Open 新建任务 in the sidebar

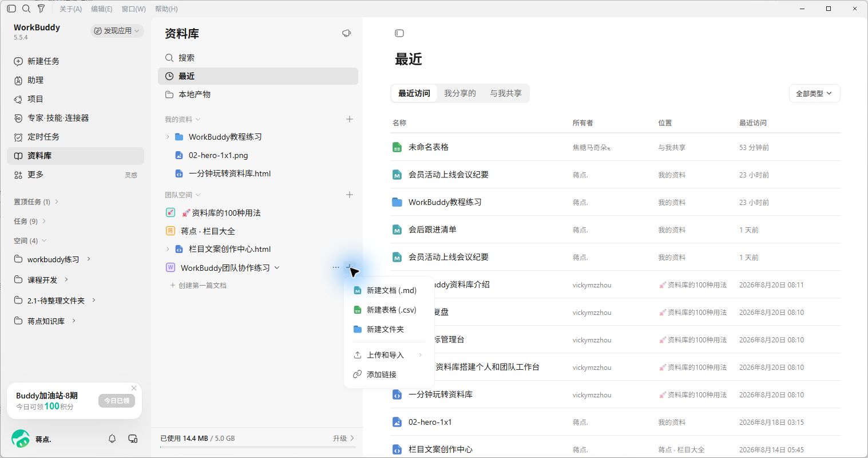[76, 61]
